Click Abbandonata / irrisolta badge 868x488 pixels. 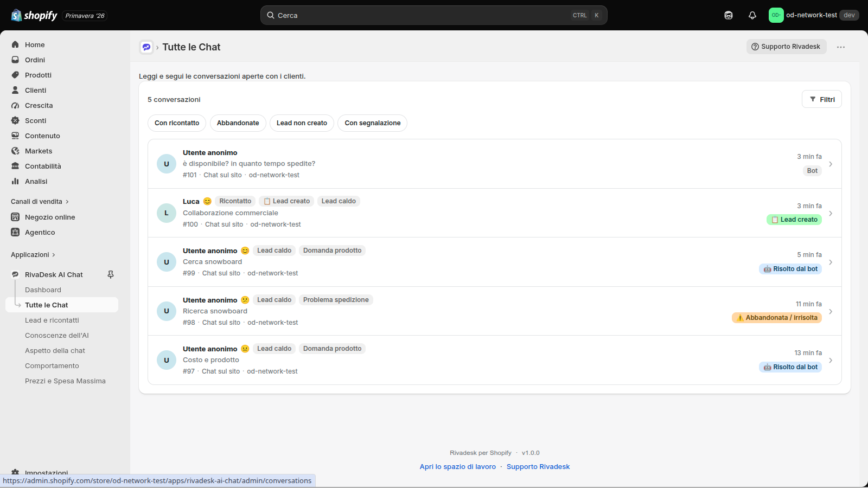coord(777,318)
